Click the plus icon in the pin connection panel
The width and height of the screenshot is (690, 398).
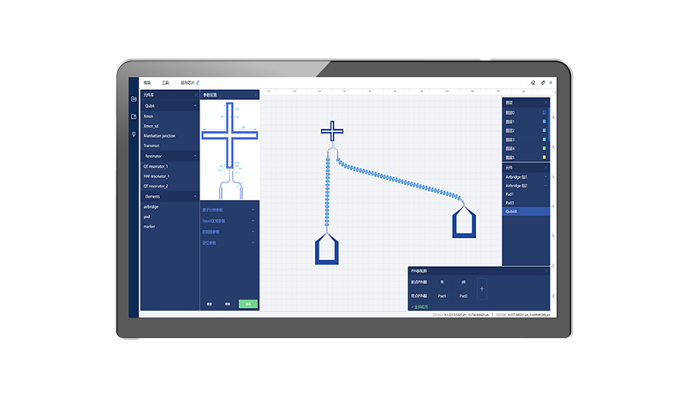pos(482,289)
